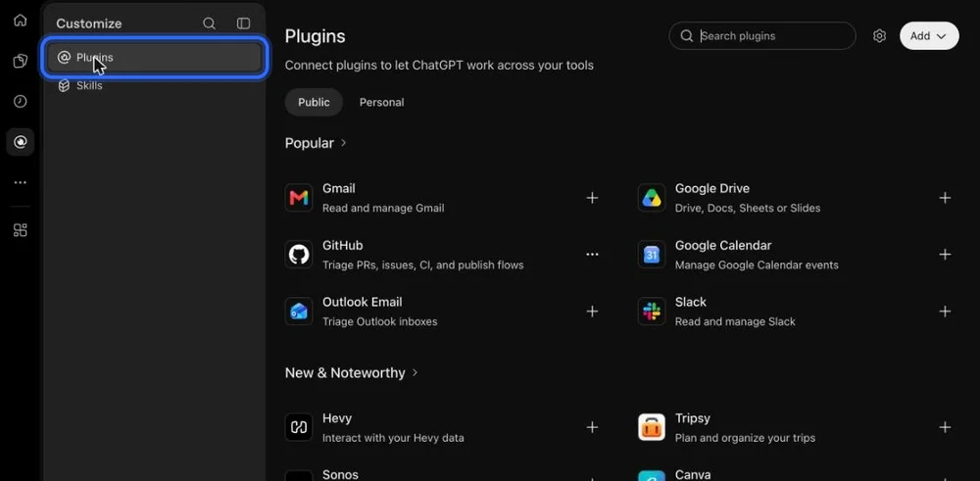
Task: Click 'Manage Google Calendar events' description
Action: click(757, 265)
